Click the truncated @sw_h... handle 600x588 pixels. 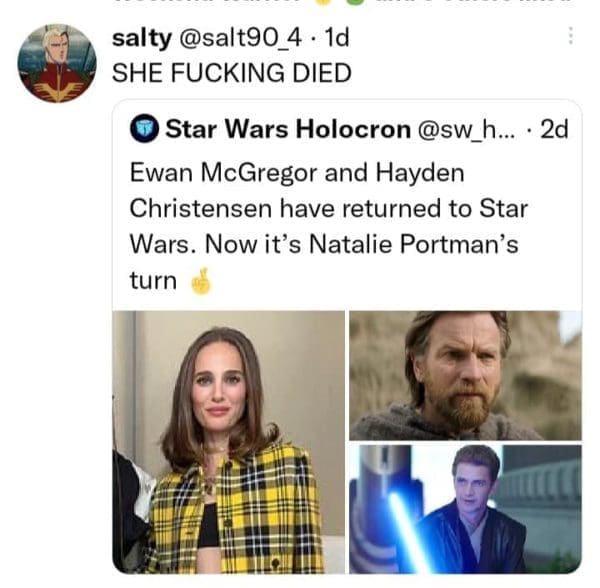tap(466, 129)
